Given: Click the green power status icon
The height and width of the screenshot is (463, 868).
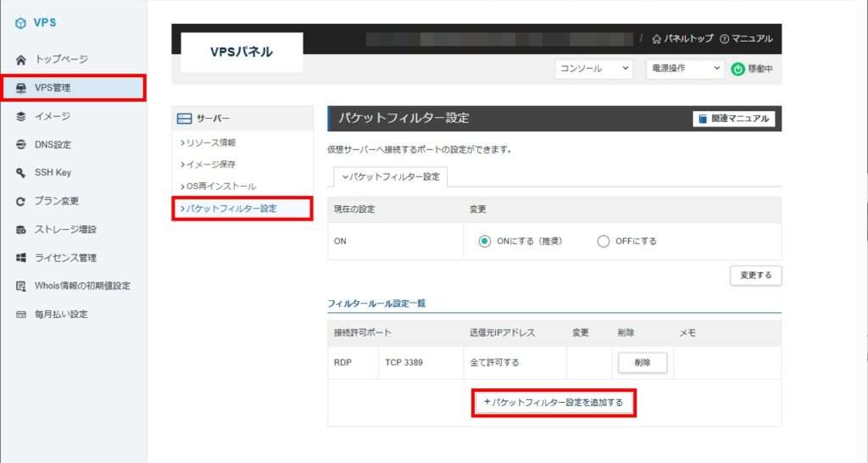Looking at the screenshot, I should (737, 69).
